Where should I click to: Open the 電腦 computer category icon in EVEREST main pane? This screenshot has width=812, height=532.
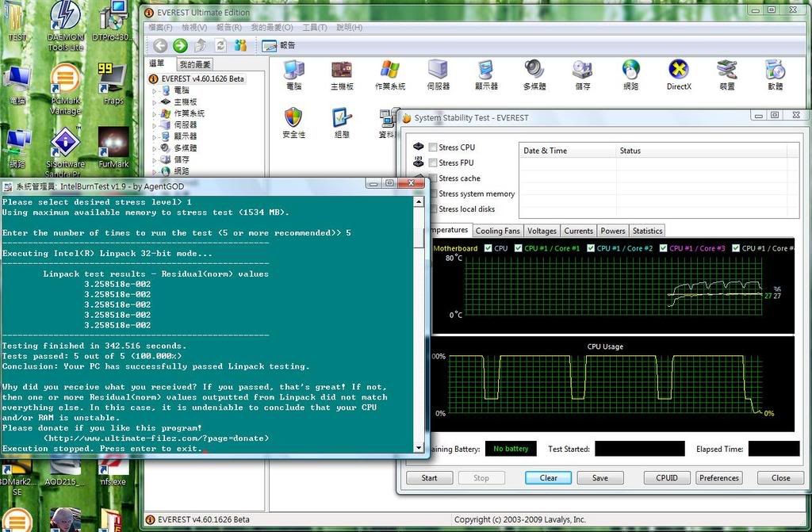coord(293,75)
